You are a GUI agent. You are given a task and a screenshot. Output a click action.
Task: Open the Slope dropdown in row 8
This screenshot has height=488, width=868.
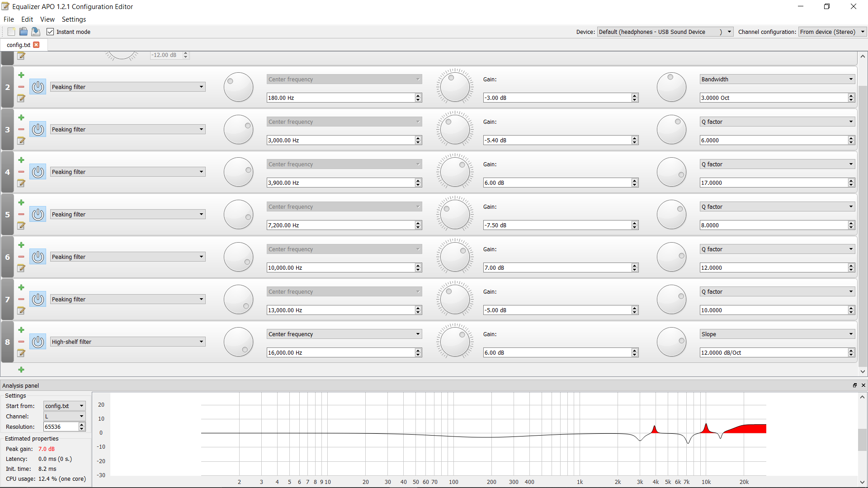pos(778,334)
